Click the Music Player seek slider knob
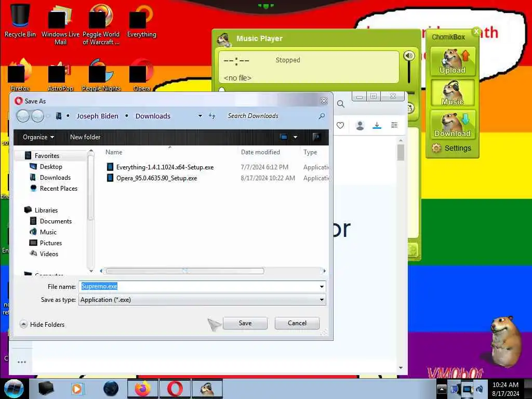 tap(221, 90)
